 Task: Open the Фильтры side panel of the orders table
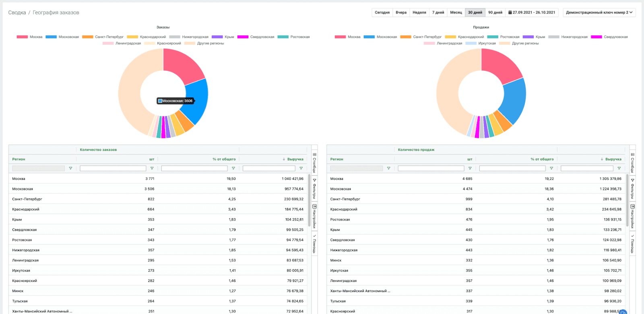click(x=314, y=189)
